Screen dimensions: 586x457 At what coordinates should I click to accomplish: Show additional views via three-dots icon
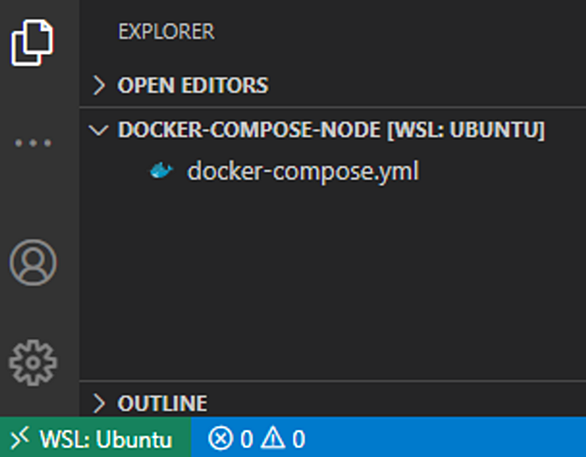[x=33, y=143]
